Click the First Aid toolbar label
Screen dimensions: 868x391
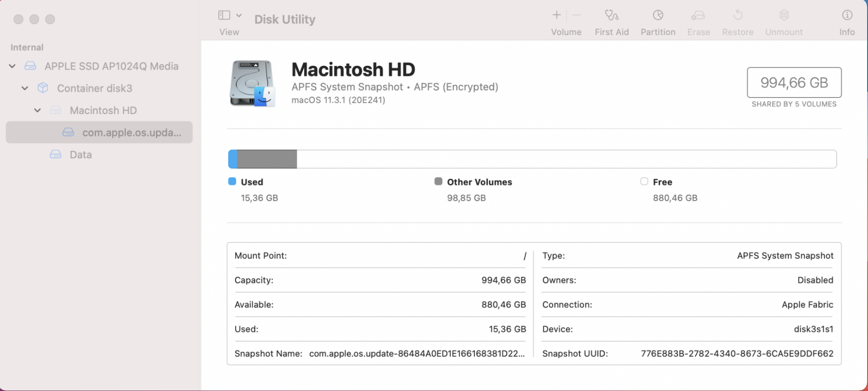coord(612,32)
